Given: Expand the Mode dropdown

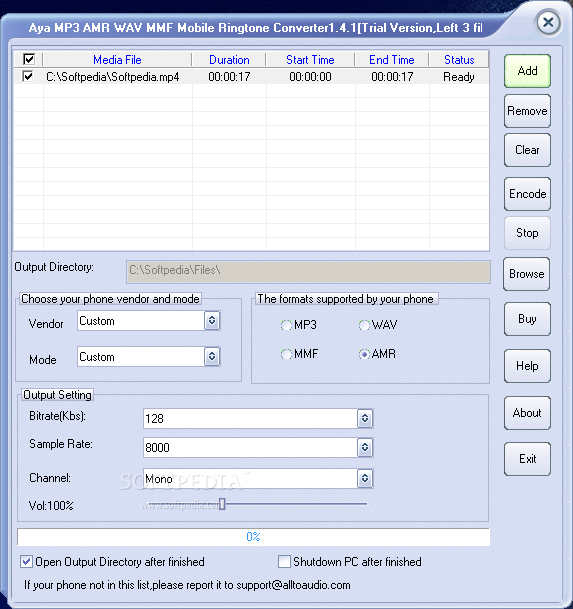Looking at the screenshot, I should click(212, 356).
